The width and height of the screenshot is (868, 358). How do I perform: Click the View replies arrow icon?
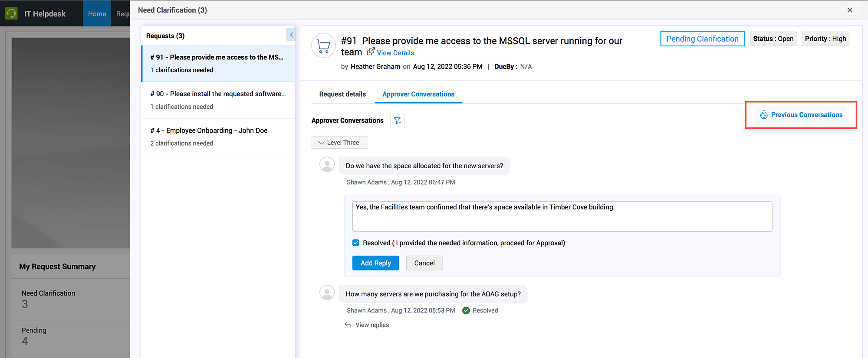[348, 325]
